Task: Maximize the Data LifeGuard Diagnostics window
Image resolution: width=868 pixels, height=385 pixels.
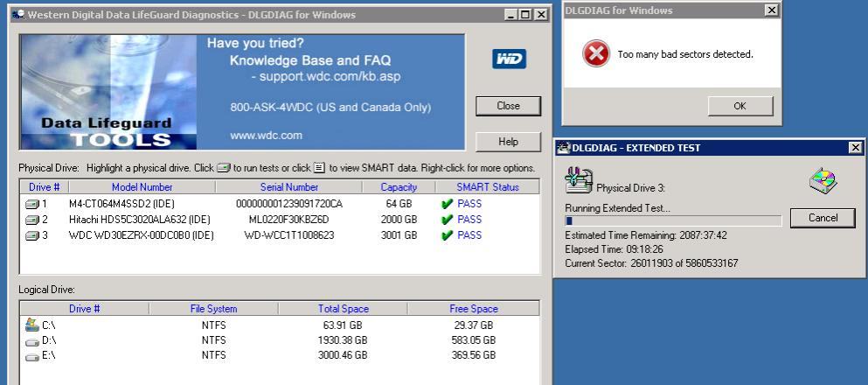Action: (x=524, y=15)
